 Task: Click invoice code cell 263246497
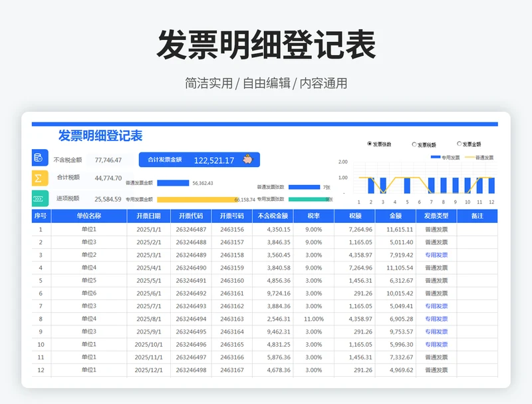pos(191,357)
